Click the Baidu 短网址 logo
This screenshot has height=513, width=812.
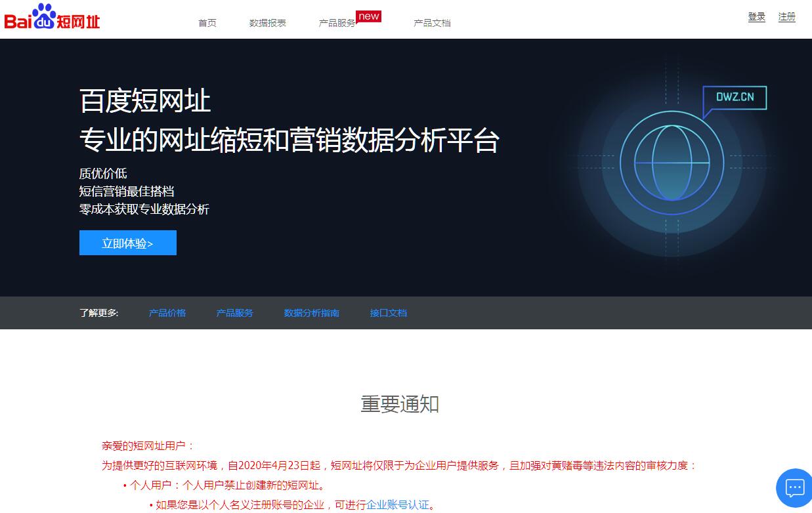pyautogui.click(x=52, y=18)
